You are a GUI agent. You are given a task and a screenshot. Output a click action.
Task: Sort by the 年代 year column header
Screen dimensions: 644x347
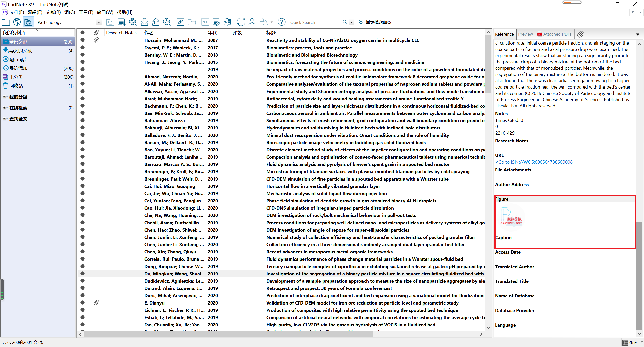point(218,33)
